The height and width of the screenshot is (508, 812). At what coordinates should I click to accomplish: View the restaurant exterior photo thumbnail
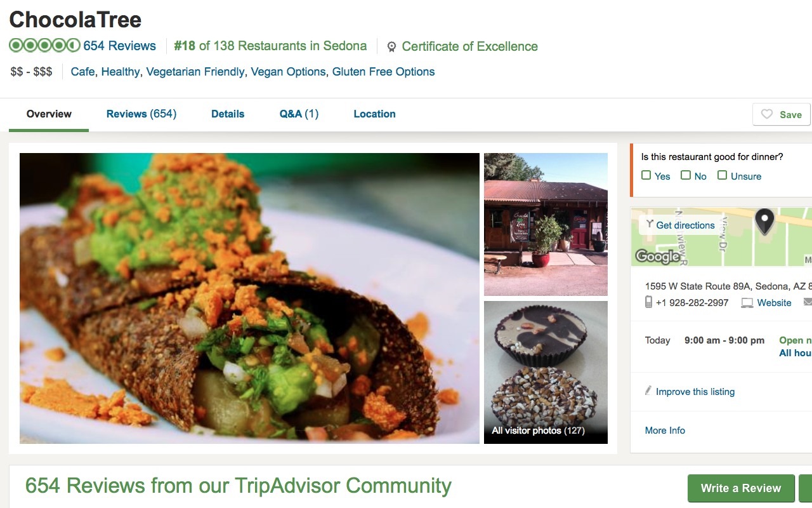tap(546, 224)
